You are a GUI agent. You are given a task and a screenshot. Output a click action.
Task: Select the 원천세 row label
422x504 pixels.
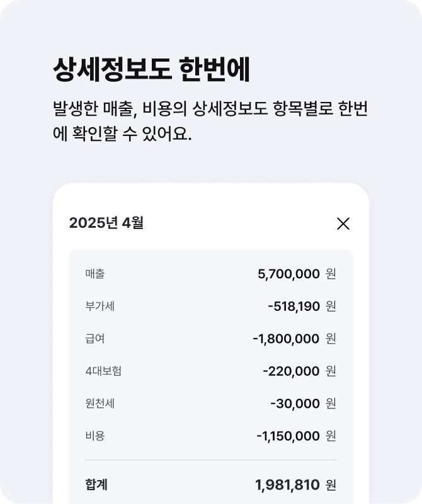100,403
